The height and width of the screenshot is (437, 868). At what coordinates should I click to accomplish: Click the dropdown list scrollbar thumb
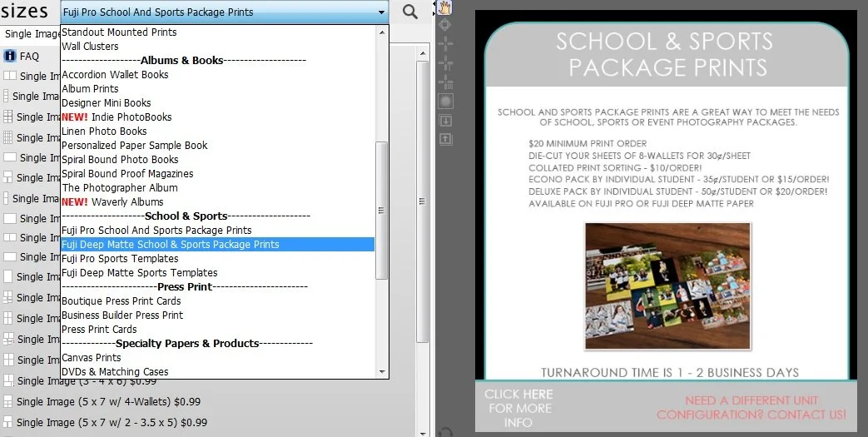381,210
